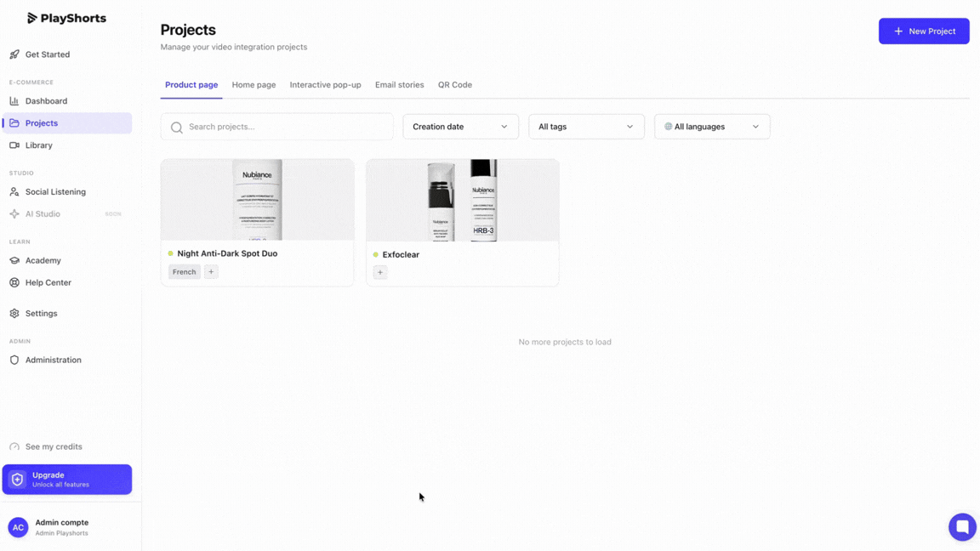The height and width of the screenshot is (551, 980).
Task: Click the AC user avatar
Action: (x=18, y=527)
